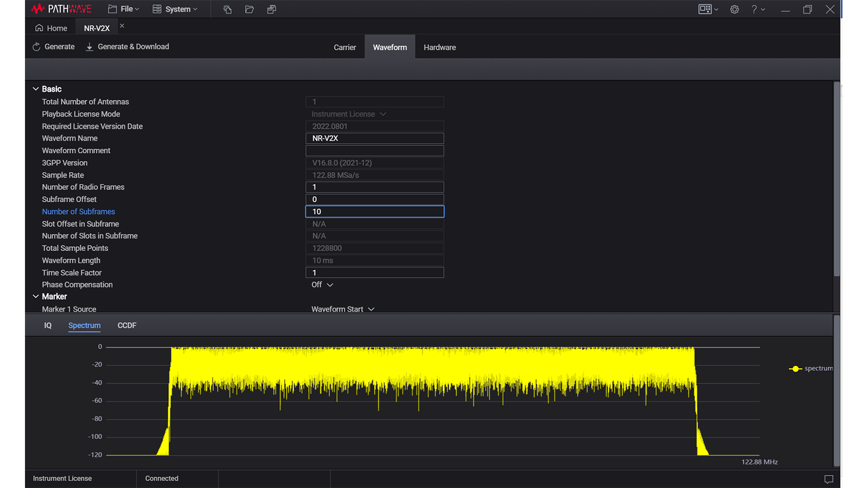Click the save-all copies icon in toolbar

click(x=272, y=9)
